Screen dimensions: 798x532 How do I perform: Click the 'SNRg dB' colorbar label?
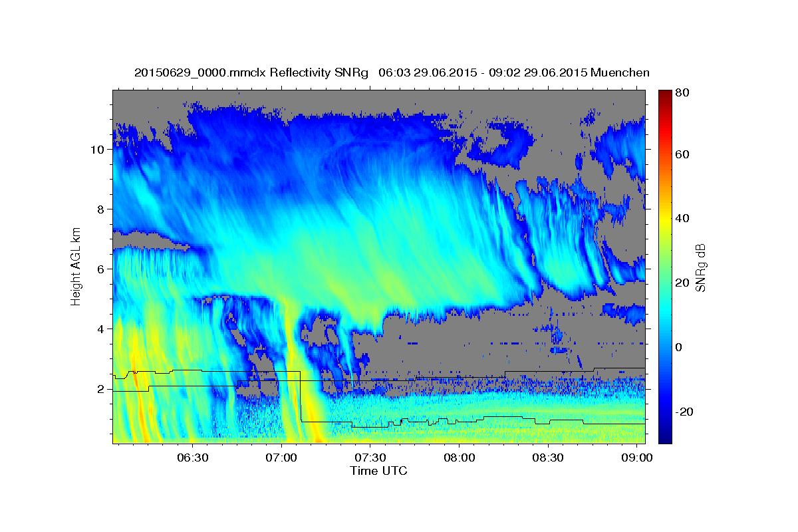point(700,267)
